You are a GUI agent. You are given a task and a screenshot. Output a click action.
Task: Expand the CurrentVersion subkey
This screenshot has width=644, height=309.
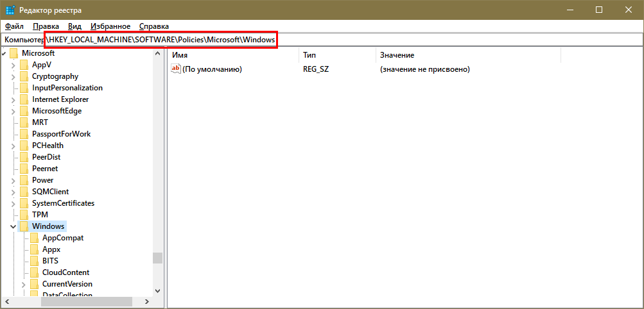[24, 284]
